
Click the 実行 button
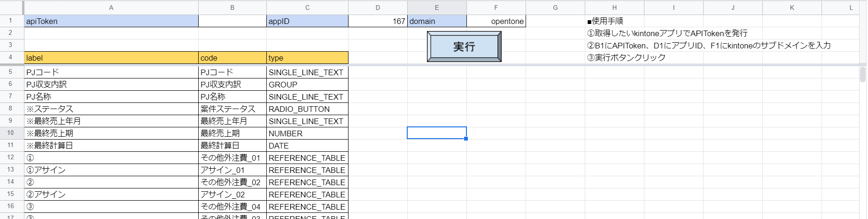tap(464, 47)
